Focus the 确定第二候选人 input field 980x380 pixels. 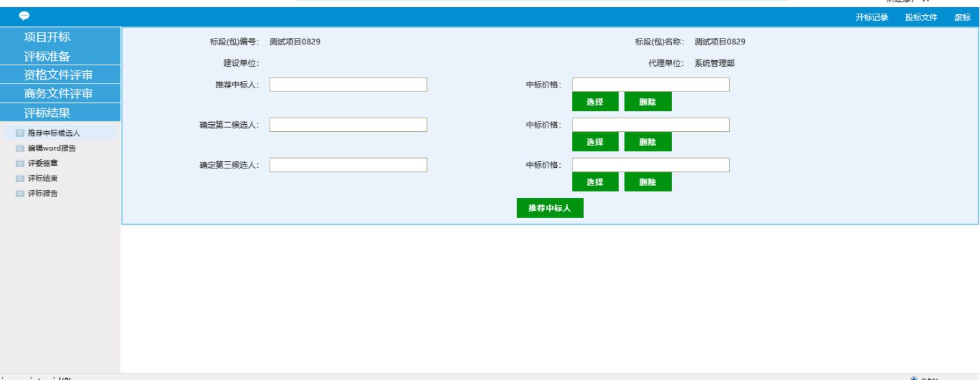click(x=348, y=125)
